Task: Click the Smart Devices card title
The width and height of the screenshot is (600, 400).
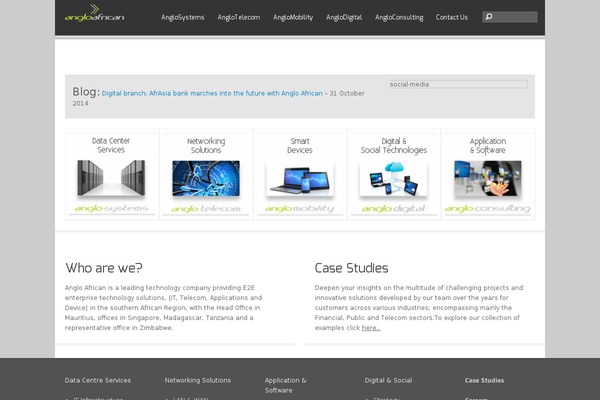Action: tap(300, 145)
